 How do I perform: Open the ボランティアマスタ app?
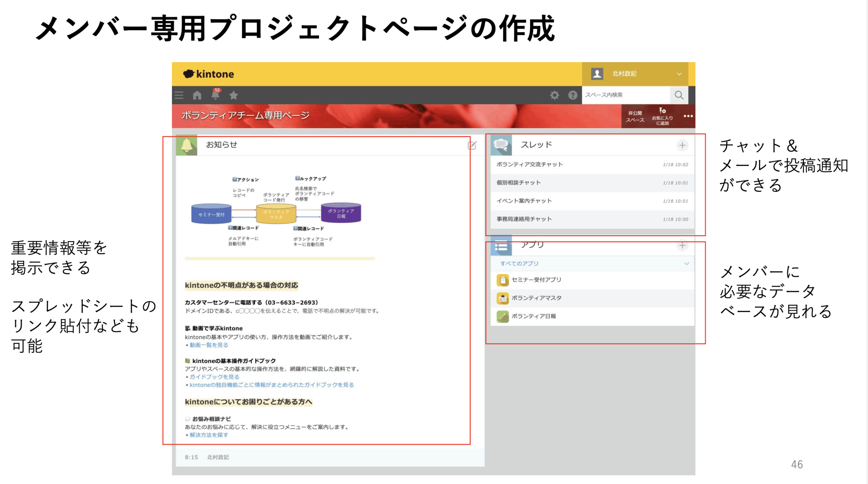(x=536, y=298)
